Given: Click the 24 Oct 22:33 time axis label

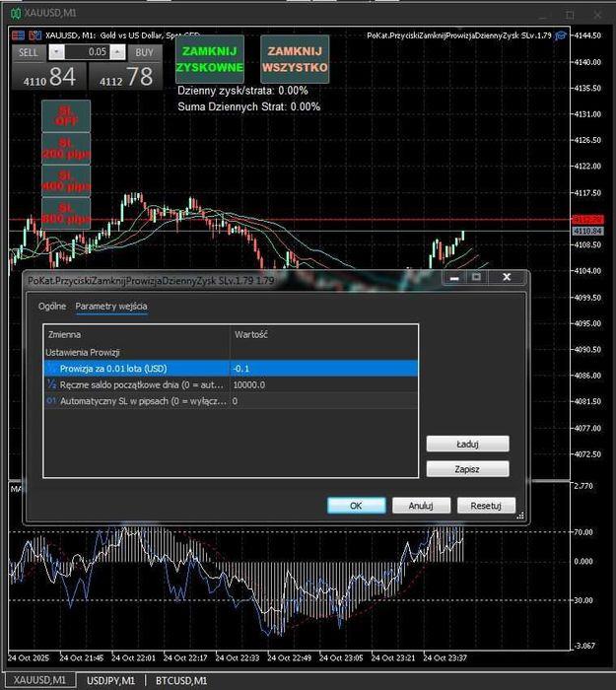Looking at the screenshot, I should (x=238, y=657).
